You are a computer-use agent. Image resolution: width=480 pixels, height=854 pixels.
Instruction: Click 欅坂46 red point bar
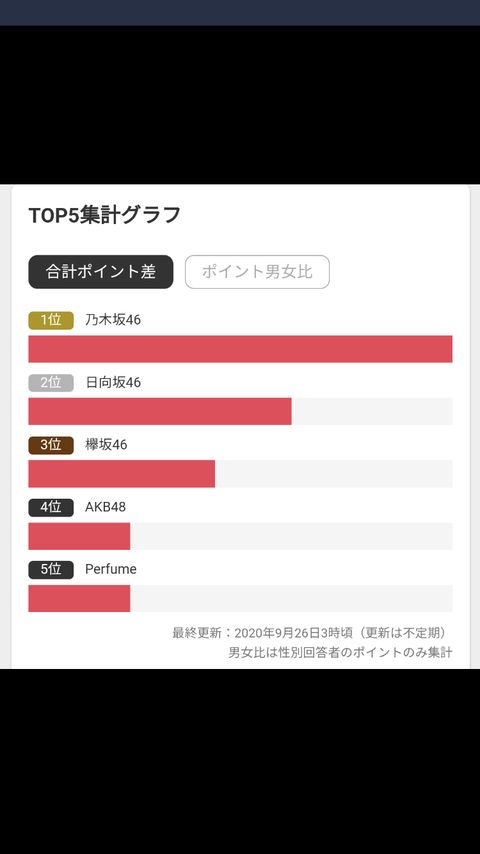coord(121,474)
